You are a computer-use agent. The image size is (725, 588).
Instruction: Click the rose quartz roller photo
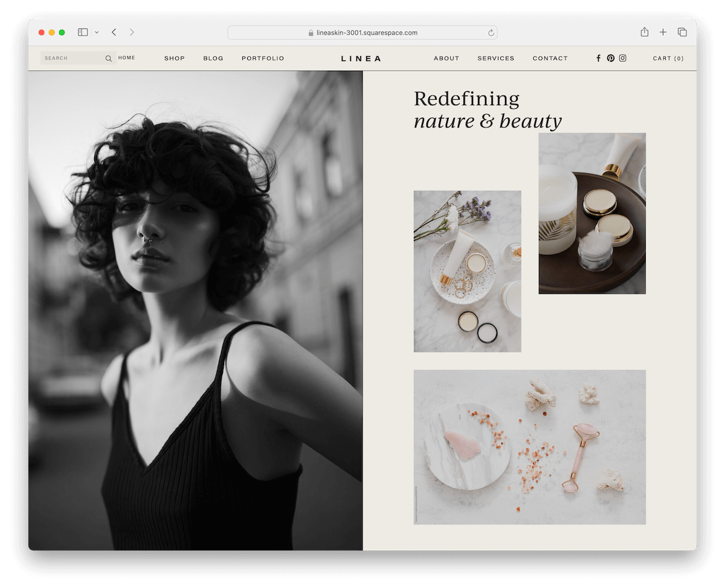(x=529, y=447)
